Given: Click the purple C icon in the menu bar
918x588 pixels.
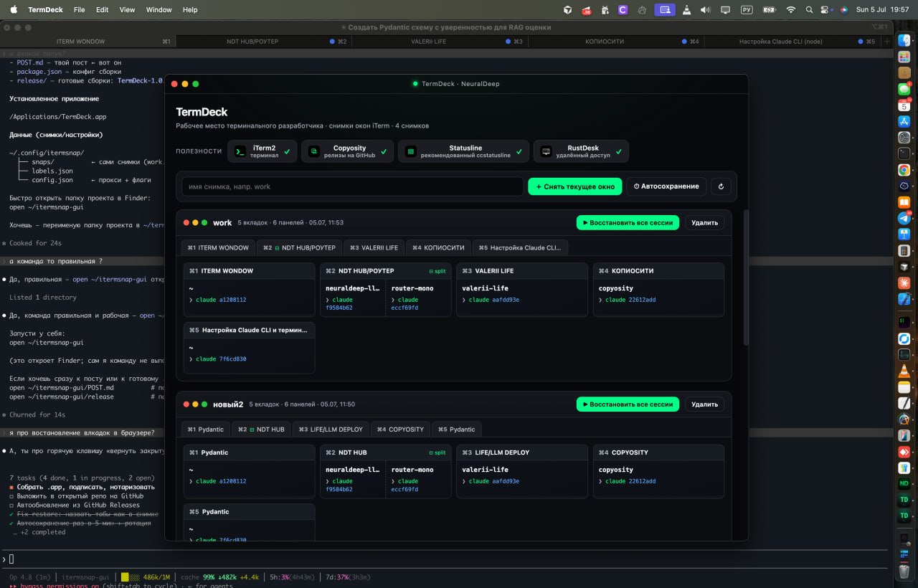Looking at the screenshot, I should click(623, 10).
